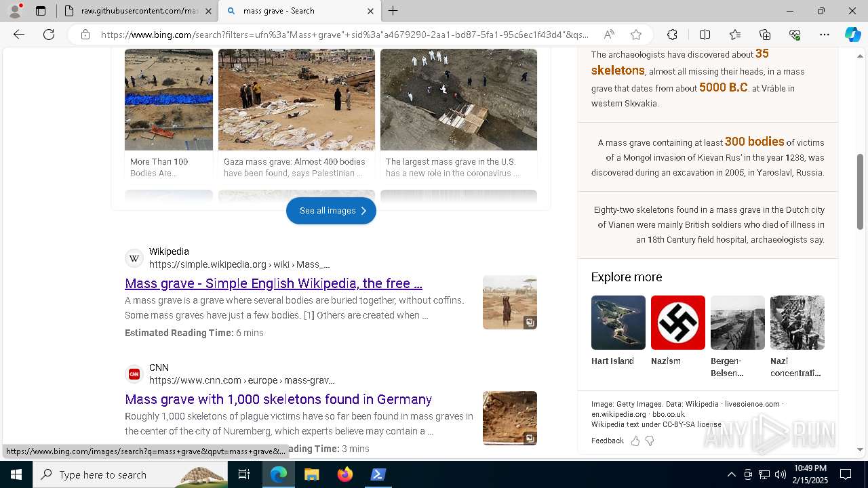Open the browser profile avatar
The image size is (868, 488).
coord(15,11)
